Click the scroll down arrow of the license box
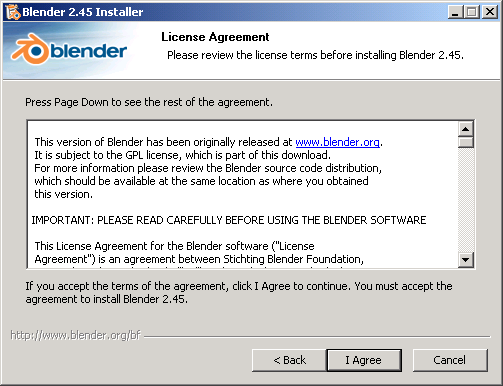This screenshot has width=503, height=386. pyautogui.click(x=466, y=259)
